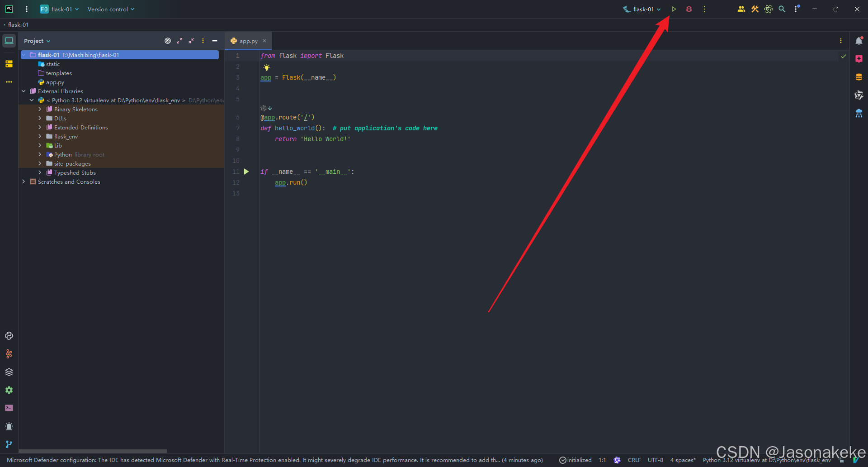Viewport: 868px width, 467px height.
Task: Expand Binary Skeletons node
Action: (x=40, y=109)
